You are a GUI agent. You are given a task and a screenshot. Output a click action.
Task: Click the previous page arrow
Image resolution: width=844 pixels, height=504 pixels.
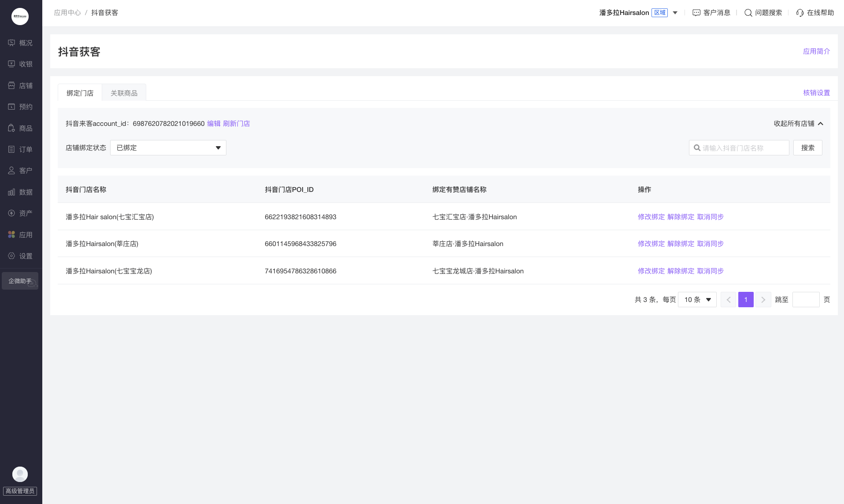click(x=728, y=300)
